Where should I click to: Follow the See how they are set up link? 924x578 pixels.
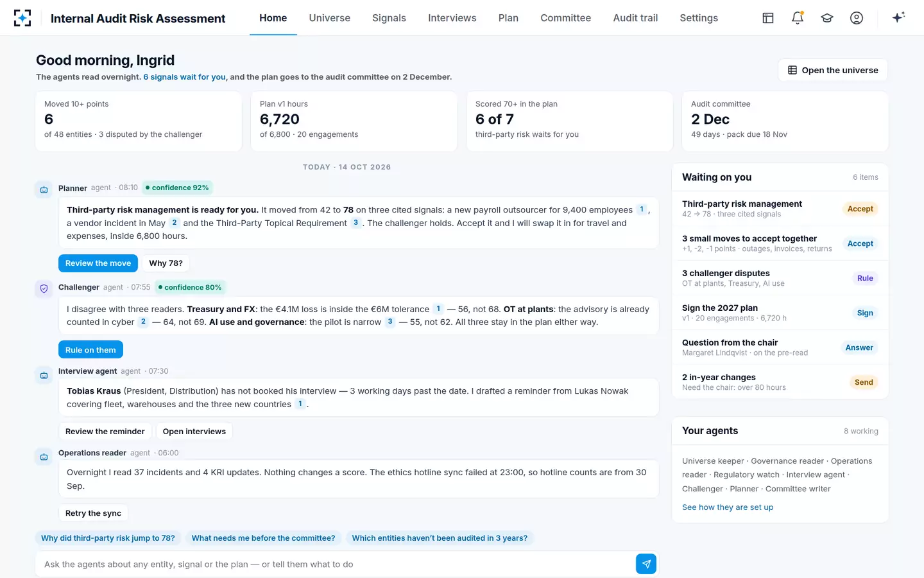point(728,507)
